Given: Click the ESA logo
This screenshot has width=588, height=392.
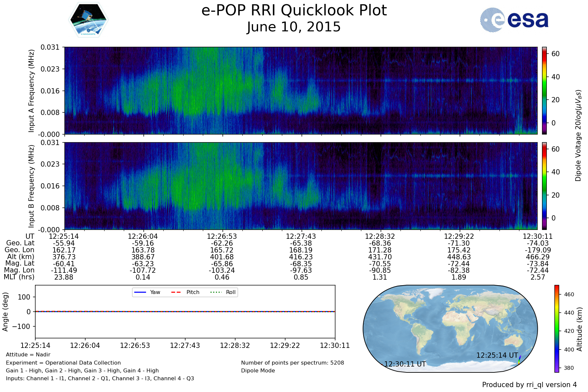Looking at the screenshot, I should pyautogui.click(x=514, y=20).
